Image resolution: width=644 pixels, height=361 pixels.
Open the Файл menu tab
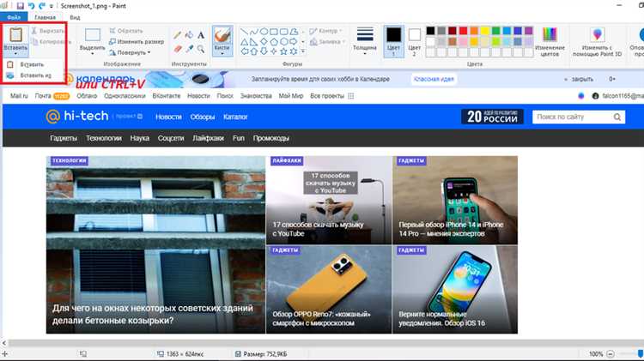click(x=14, y=17)
